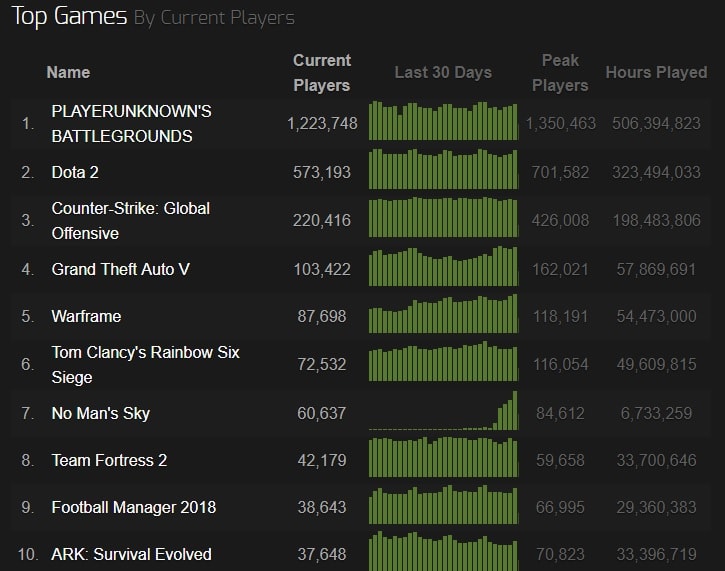
Task: Click Tom Clancy's Rainbow Six Siege
Action: [145, 364]
